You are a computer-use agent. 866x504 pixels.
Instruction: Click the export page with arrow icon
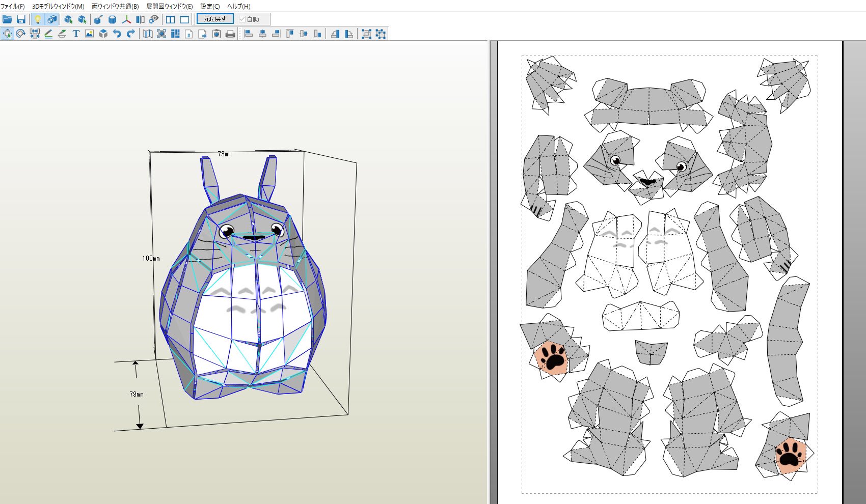203,34
